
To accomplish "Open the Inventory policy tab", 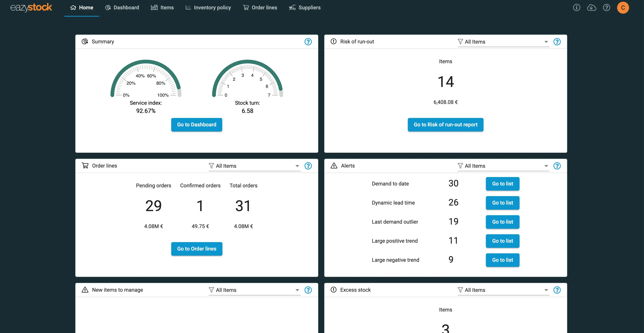I will [x=208, y=7].
